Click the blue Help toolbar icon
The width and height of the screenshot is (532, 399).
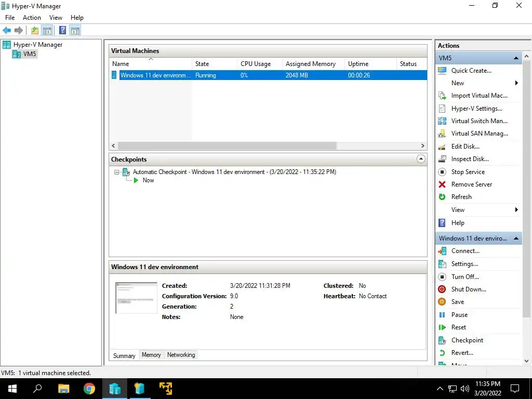coord(62,31)
